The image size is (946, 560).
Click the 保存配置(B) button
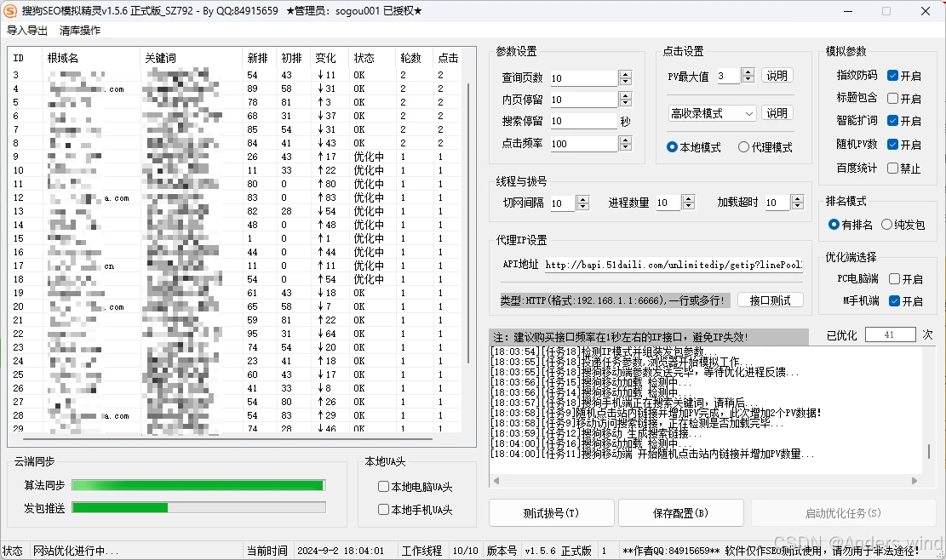(680, 513)
